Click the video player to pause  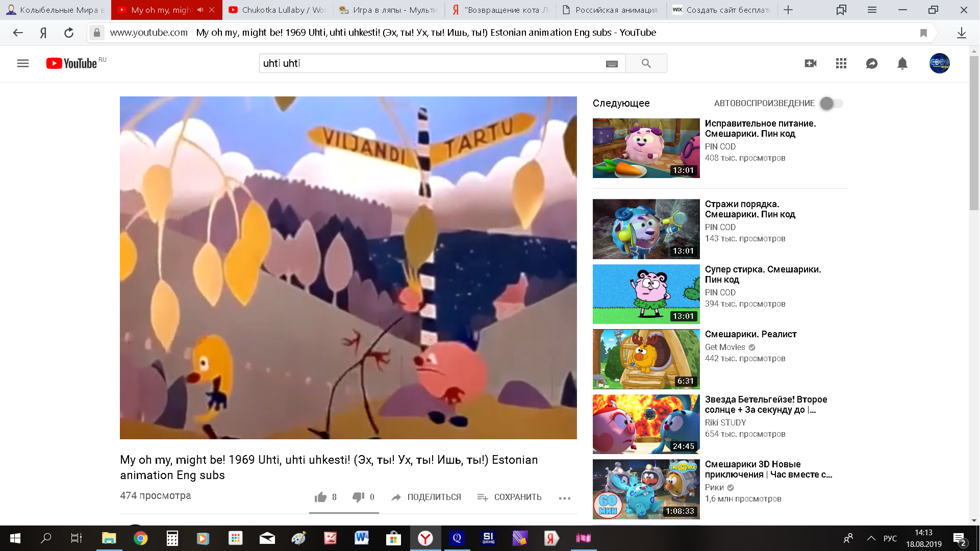pyautogui.click(x=348, y=268)
